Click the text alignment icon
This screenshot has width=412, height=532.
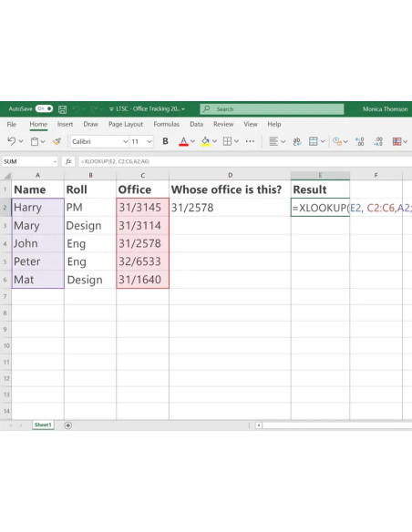pyautogui.click(x=273, y=141)
